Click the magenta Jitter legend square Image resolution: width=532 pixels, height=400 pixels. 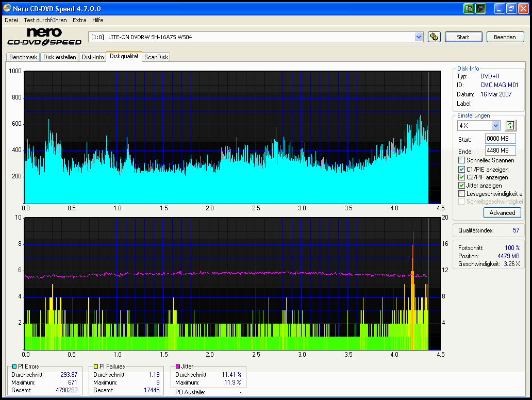[x=178, y=366]
